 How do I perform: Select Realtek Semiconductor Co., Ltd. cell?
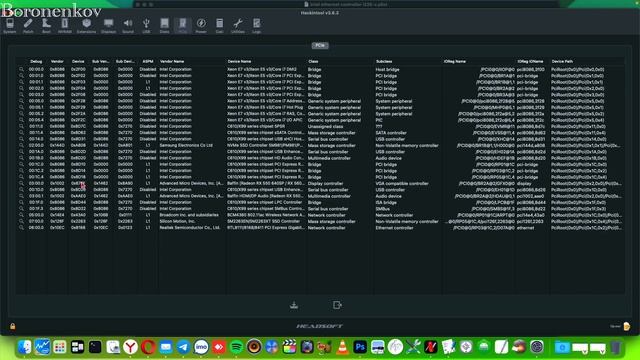tap(190, 228)
